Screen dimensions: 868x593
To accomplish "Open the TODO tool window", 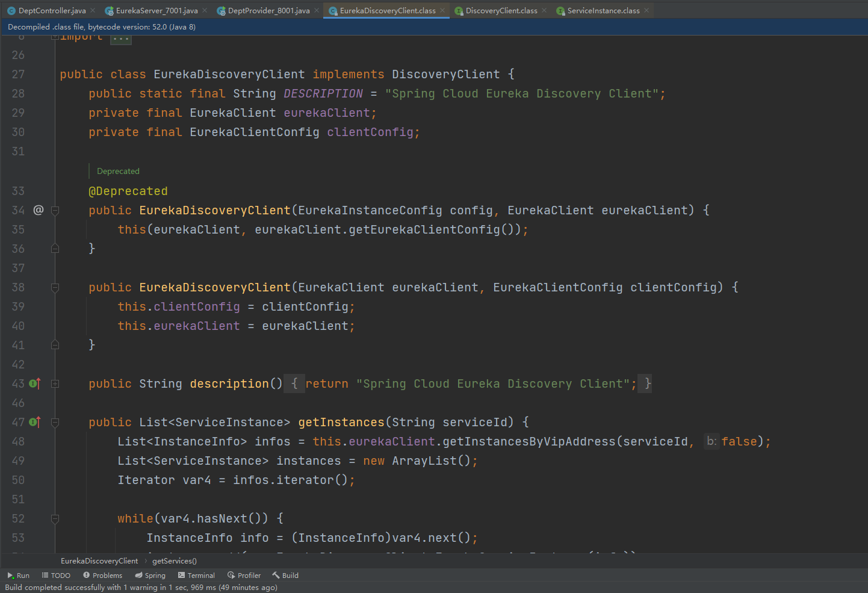I will pyautogui.click(x=56, y=576).
